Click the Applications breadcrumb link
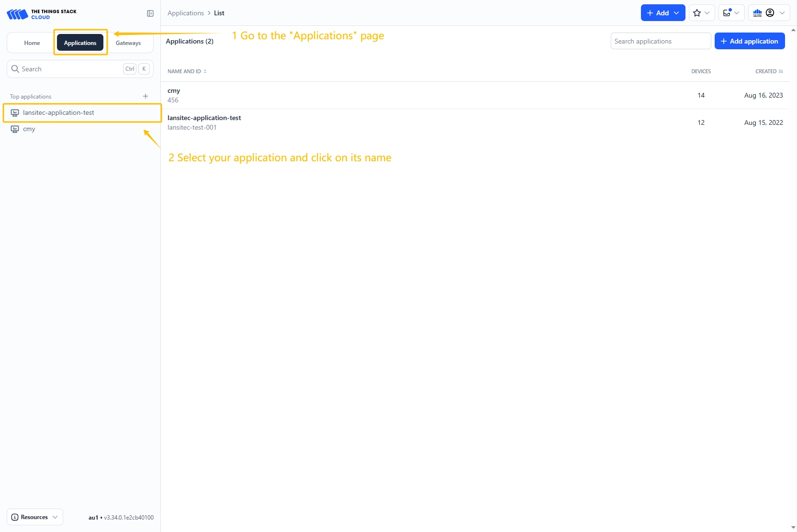The width and height of the screenshot is (797, 532). (186, 13)
